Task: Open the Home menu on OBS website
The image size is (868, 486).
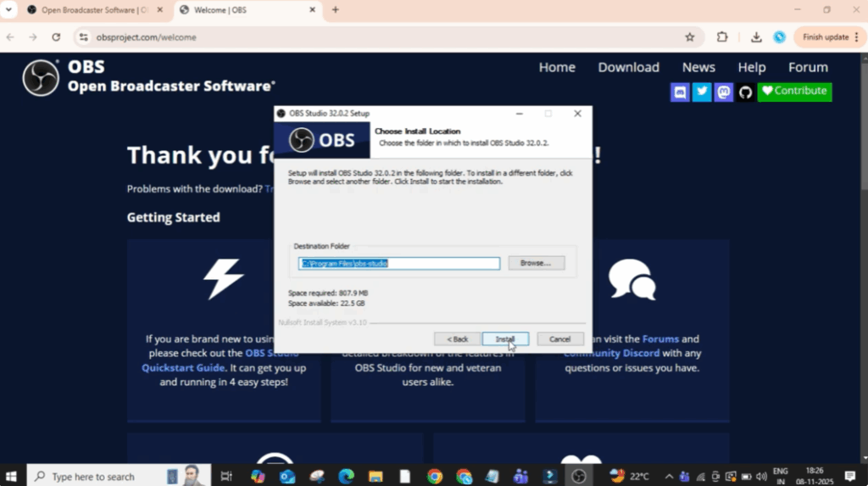Action: point(557,67)
